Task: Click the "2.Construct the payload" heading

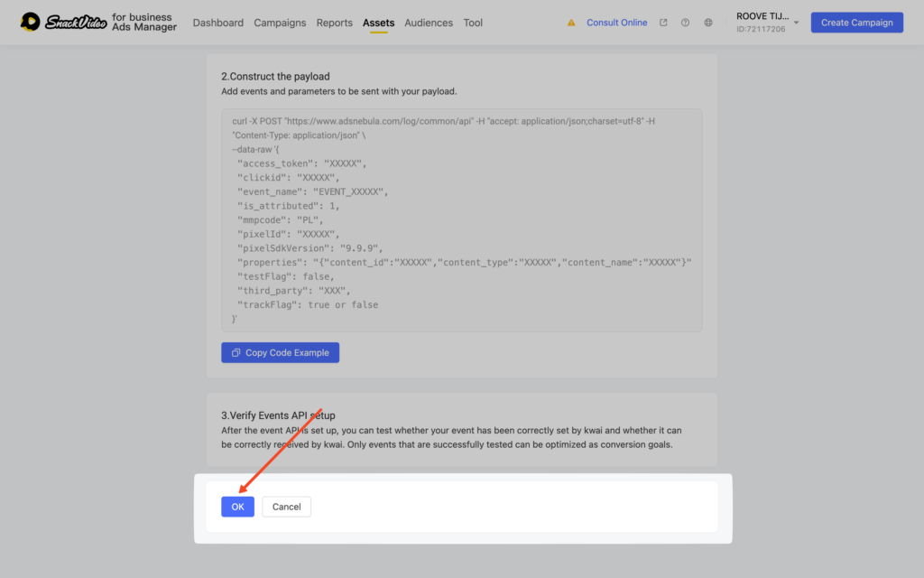Action: pos(275,76)
